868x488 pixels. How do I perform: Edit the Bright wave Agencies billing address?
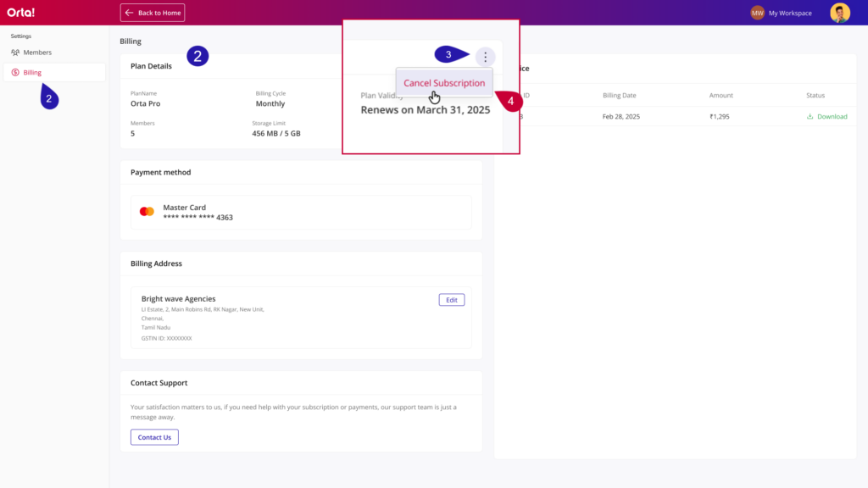point(451,300)
